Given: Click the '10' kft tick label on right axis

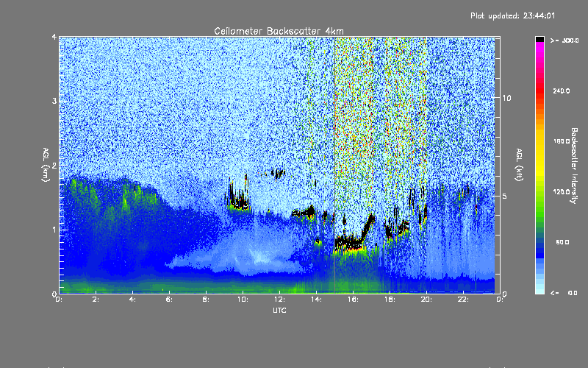Looking at the screenshot, I should coord(506,98).
